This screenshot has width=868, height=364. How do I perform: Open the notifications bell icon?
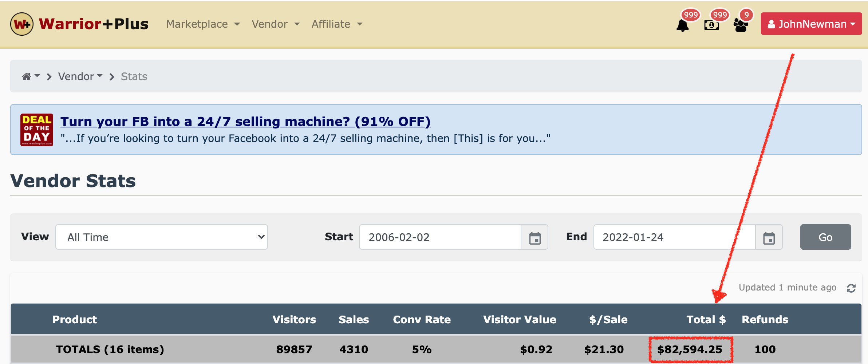(683, 25)
